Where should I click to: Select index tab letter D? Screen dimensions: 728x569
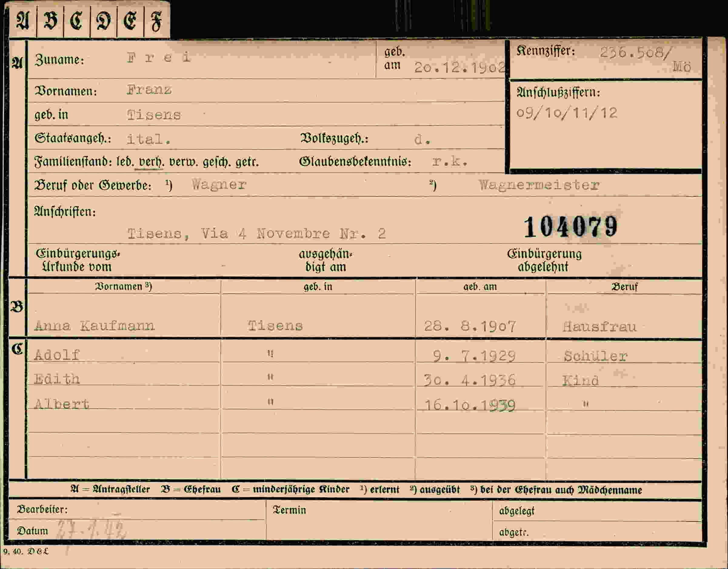[x=103, y=21]
